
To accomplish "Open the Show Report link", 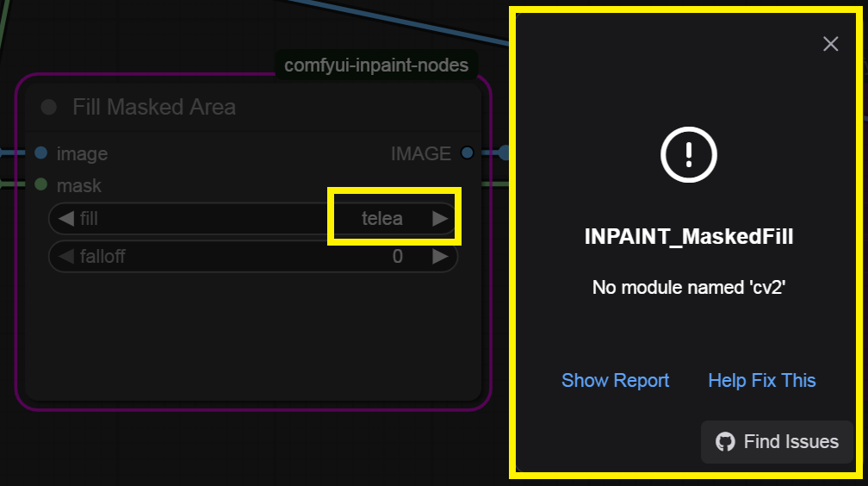I will pos(615,380).
